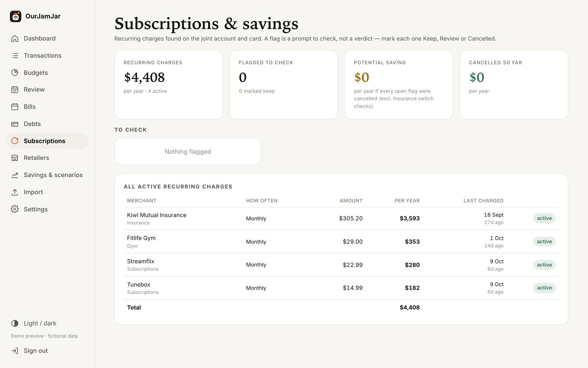Click the Retailers store icon
The image size is (588, 368).
[15, 158]
